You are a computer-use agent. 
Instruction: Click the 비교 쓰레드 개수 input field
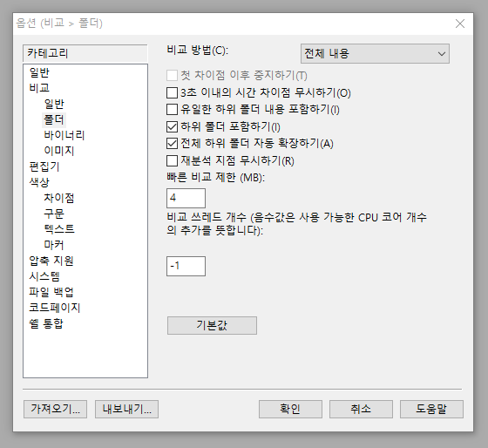(186, 266)
